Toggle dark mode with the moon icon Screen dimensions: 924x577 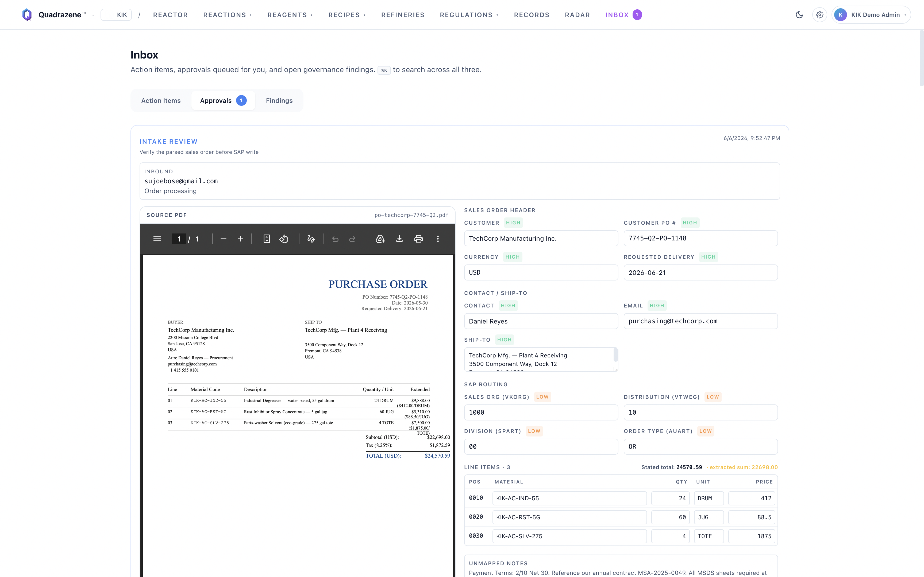click(x=799, y=15)
